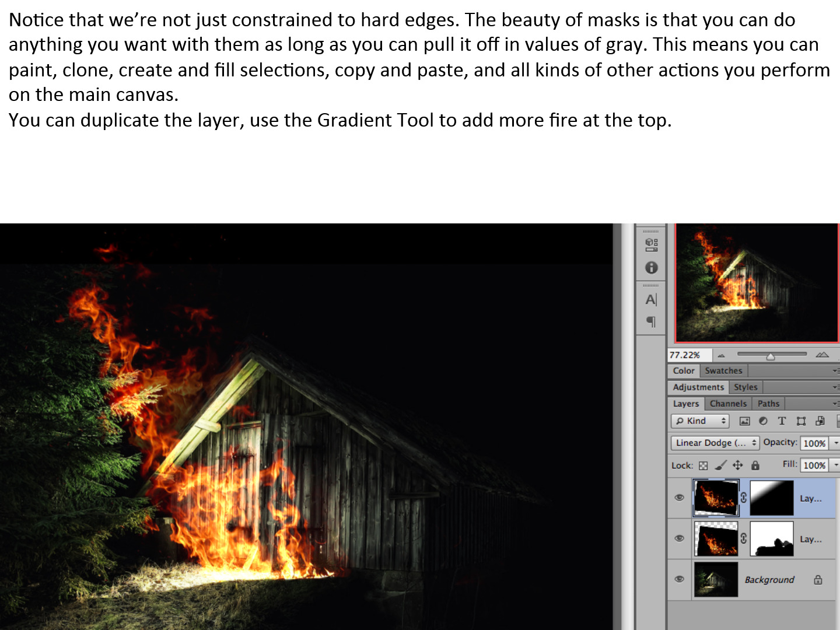Filter layers by type layers icon
Screen dimensions: 840x630
pos(782,421)
